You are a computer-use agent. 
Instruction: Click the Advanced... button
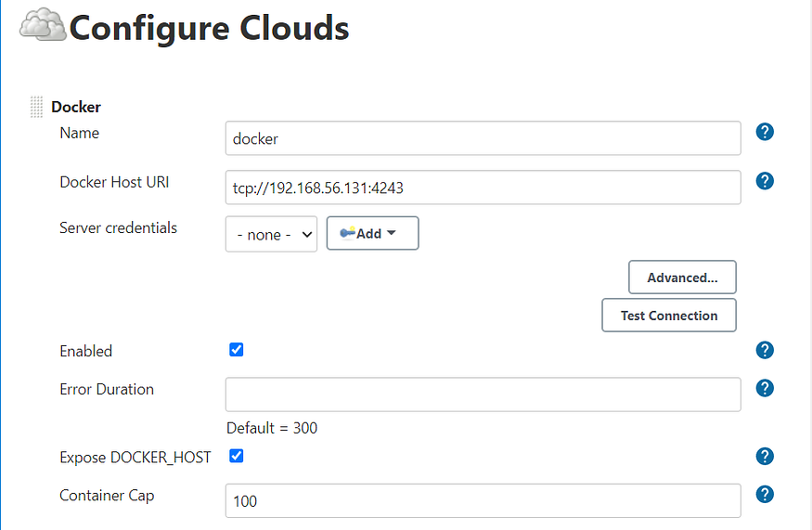[682, 278]
